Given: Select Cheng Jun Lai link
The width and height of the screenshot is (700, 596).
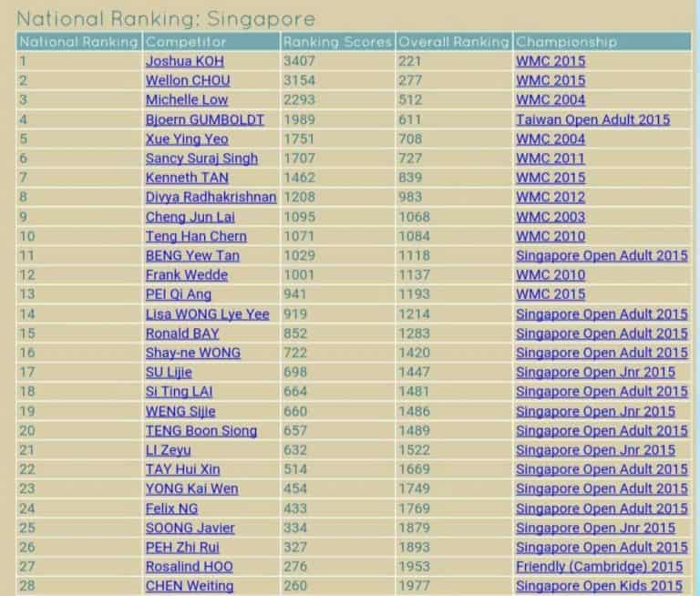Looking at the screenshot, I should click(190, 217).
